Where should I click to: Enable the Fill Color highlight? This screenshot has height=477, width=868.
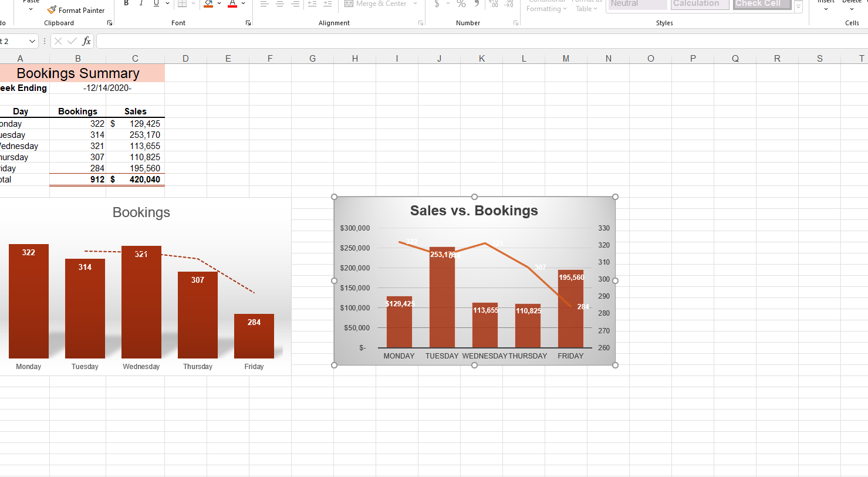tap(208, 3)
